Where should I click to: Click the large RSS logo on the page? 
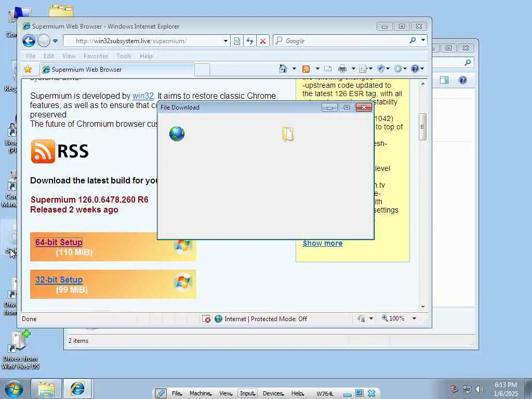pos(60,151)
